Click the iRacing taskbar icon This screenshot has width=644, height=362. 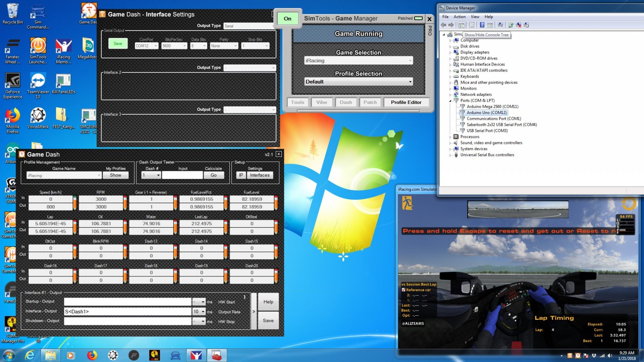point(196,355)
